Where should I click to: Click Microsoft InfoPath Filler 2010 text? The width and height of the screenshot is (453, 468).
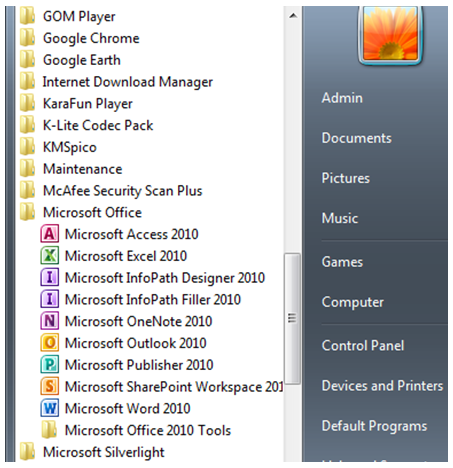153,299
